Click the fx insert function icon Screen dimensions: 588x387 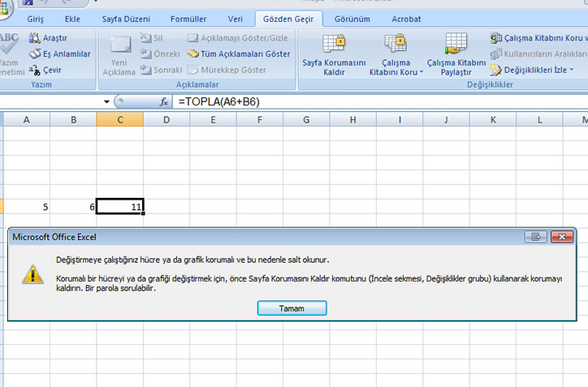(164, 101)
